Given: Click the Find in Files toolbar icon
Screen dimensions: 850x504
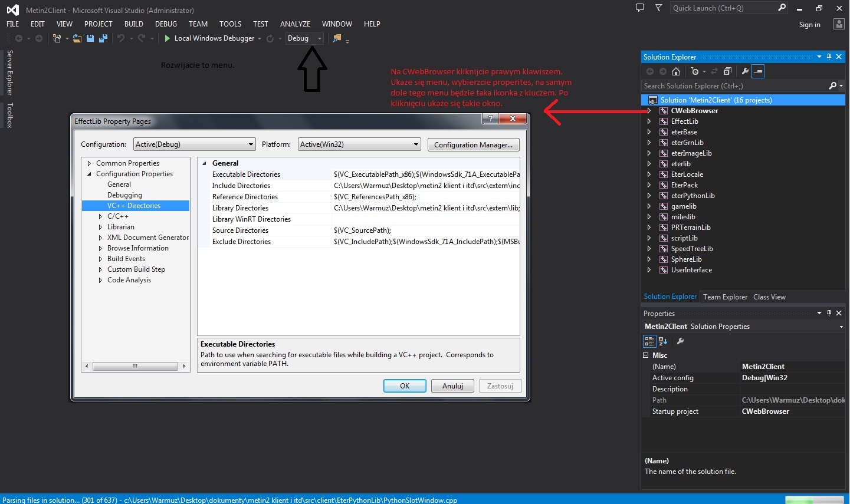Looking at the screenshot, I should [x=337, y=38].
